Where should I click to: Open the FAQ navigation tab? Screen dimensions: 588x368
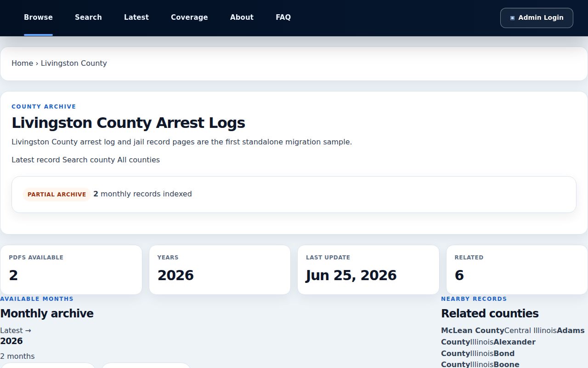pyautogui.click(x=283, y=17)
